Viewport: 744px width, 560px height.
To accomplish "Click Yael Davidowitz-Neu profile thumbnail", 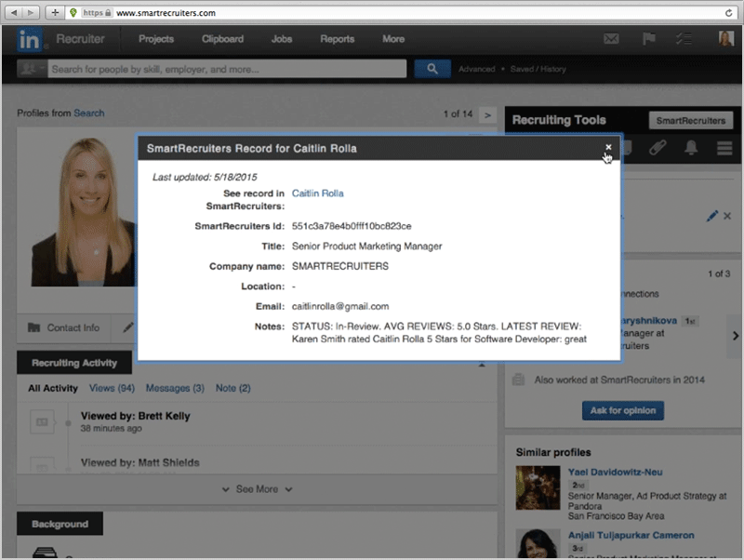I will (538, 487).
